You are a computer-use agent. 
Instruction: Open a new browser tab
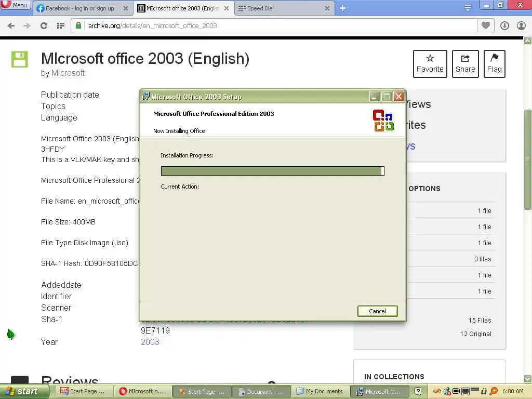[x=342, y=8]
